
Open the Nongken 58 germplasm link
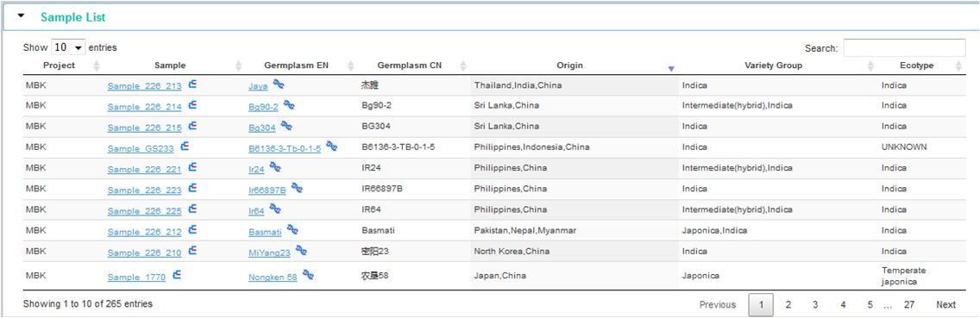[273, 277]
